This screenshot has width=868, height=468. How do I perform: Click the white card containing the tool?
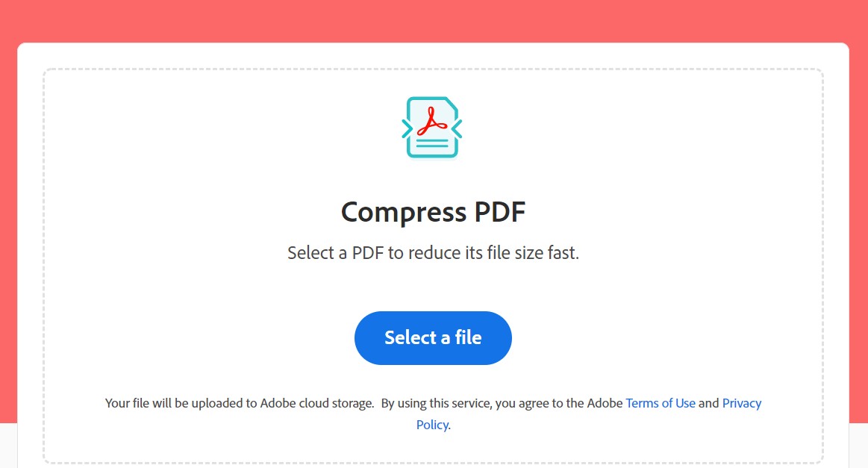click(433, 56)
